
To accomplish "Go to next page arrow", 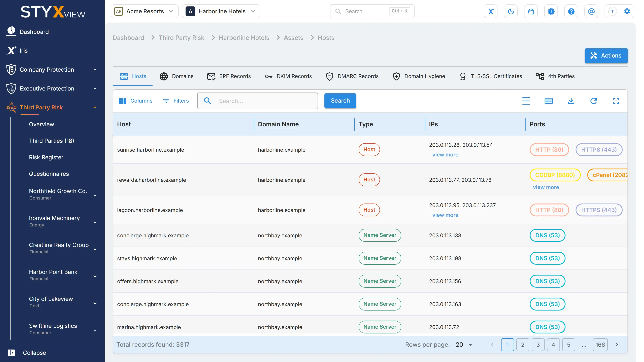I will (616, 345).
